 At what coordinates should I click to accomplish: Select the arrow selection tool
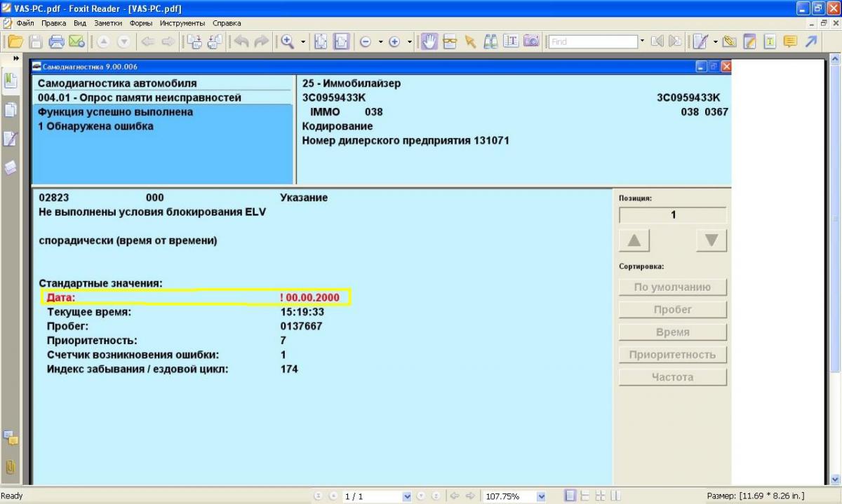pyautogui.click(x=470, y=41)
